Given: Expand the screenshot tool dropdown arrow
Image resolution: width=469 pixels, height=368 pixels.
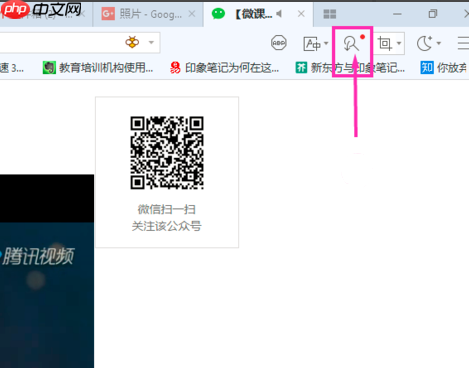Looking at the screenshot, I should click(399, 43).
